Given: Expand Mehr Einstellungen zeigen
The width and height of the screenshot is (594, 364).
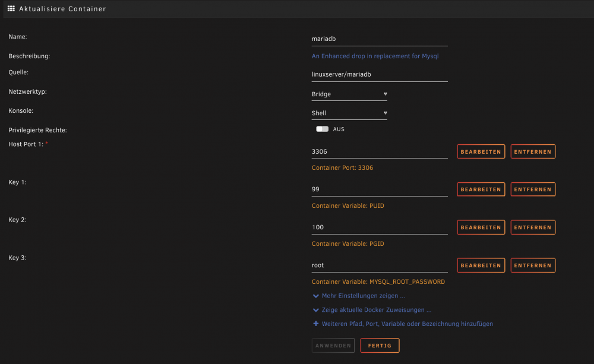Looking at the screenshot, I should (x=364, y=296).
